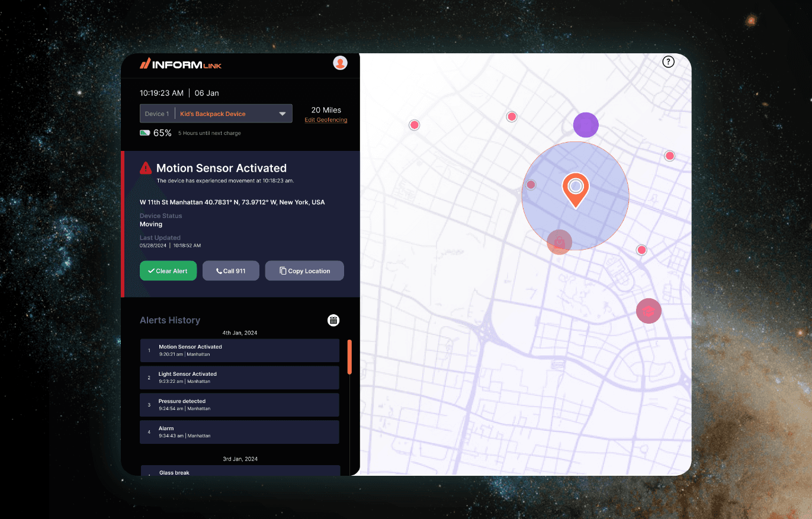Image resolution: width=812 pixels, height=519 pixels.
Task: Click the device dropdown arrow
Action: [x=283, y=114]
